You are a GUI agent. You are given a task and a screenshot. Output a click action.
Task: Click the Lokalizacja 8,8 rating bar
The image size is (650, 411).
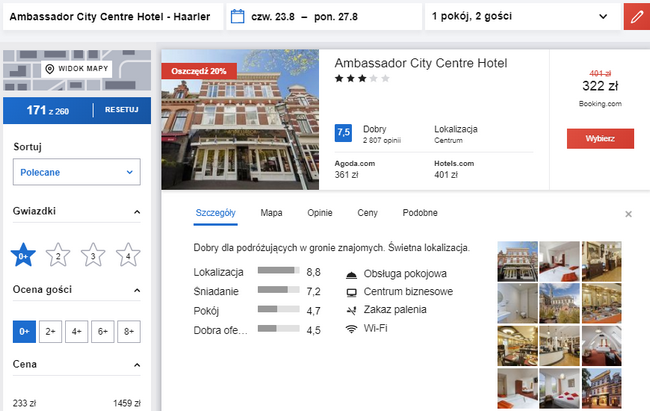(x=279, y=270)
